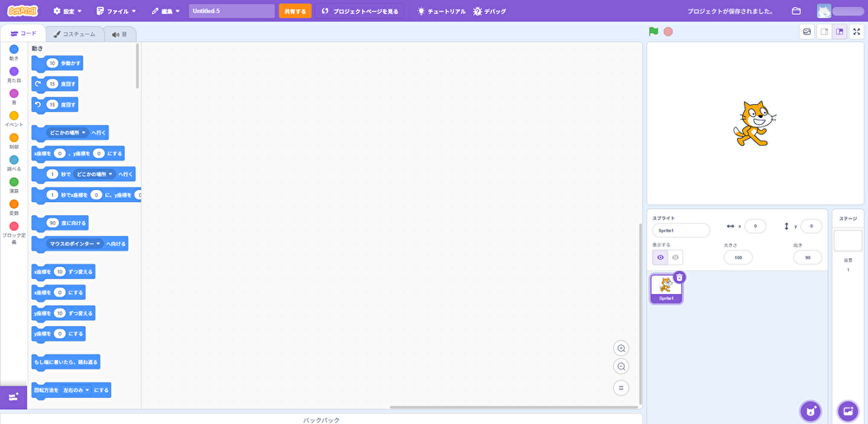Open the 編集 edit menu

(166, 11)
